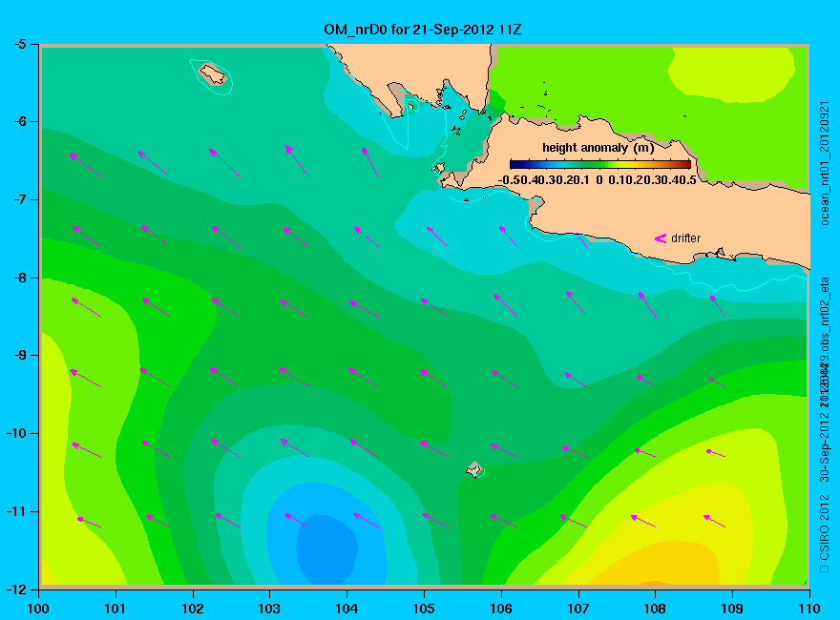Click the 'drifter' legend text
Viewport: 840px width, 620px height.
click(x=685, y=238)
